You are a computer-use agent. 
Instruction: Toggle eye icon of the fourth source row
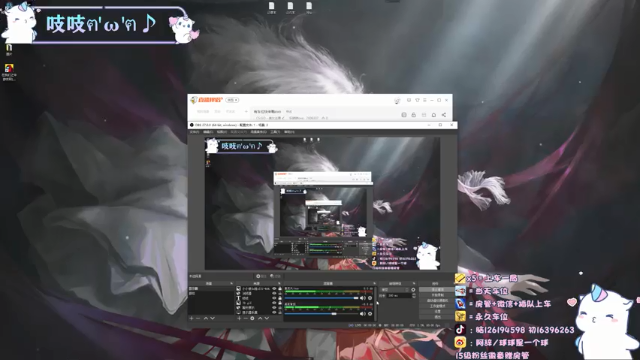(x=274, y=303)
